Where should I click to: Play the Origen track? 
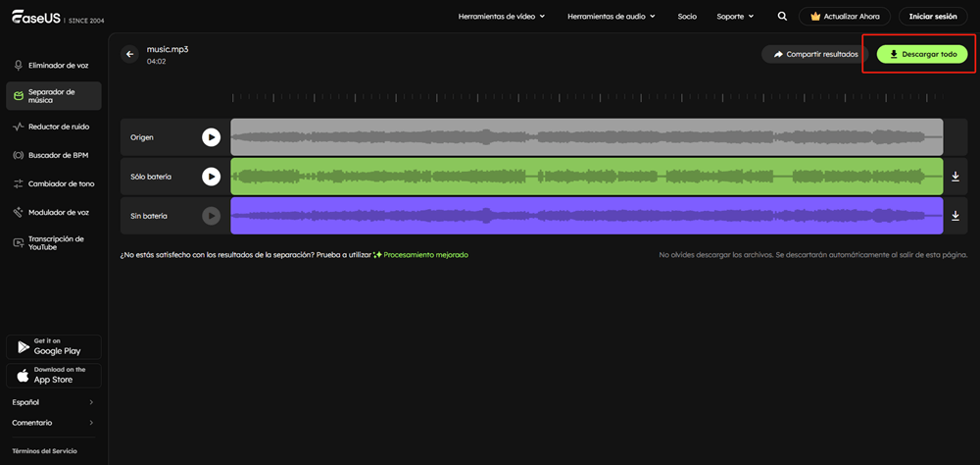[x=211, y=137]
